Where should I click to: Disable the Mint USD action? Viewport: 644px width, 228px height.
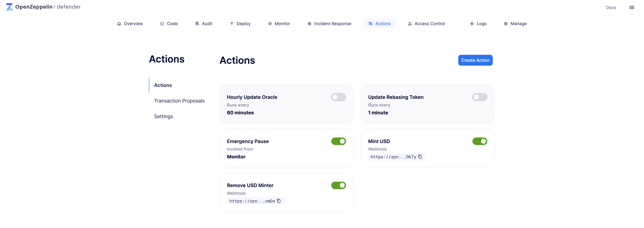click(x=480, y=141)
